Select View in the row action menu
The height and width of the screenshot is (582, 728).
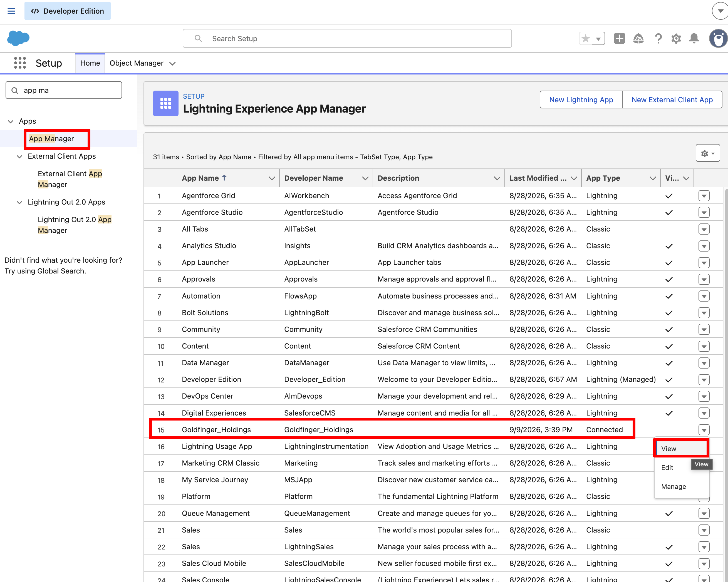click(x=681, y=449)
